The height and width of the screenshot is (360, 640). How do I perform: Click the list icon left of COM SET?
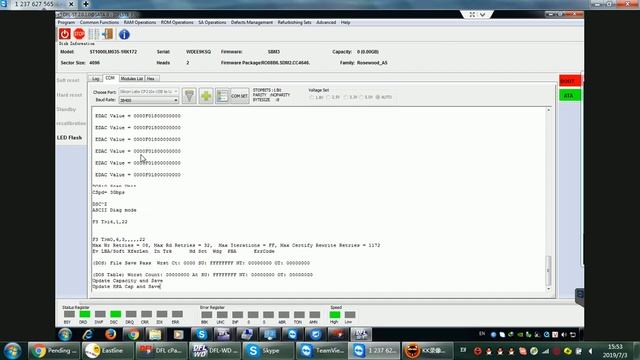(x=222, y=96)
